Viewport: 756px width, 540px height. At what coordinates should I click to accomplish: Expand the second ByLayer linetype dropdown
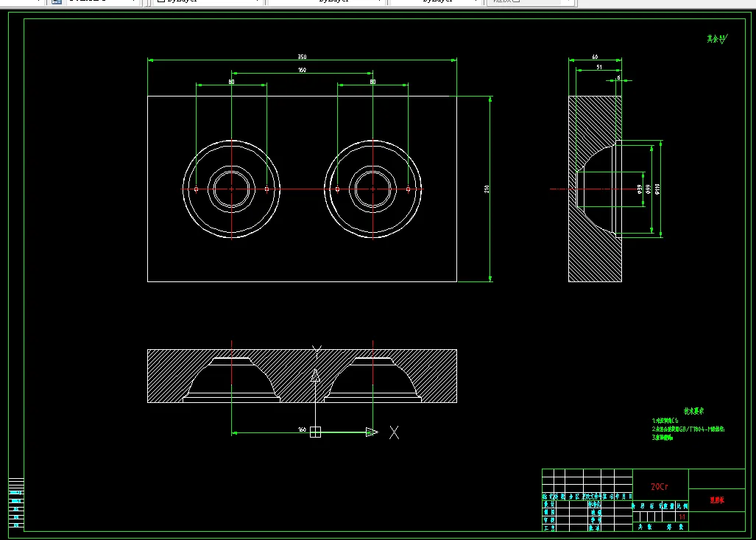click(x=326, y=1)
